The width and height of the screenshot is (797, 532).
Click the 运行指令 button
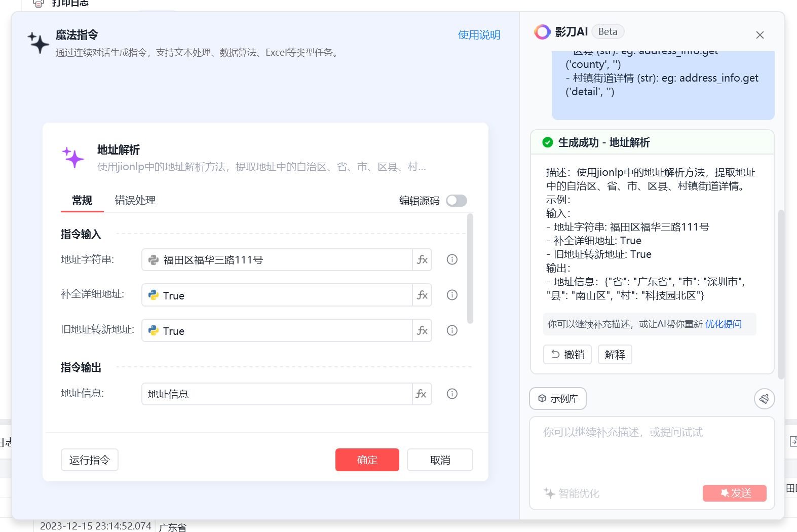(90, 460)
